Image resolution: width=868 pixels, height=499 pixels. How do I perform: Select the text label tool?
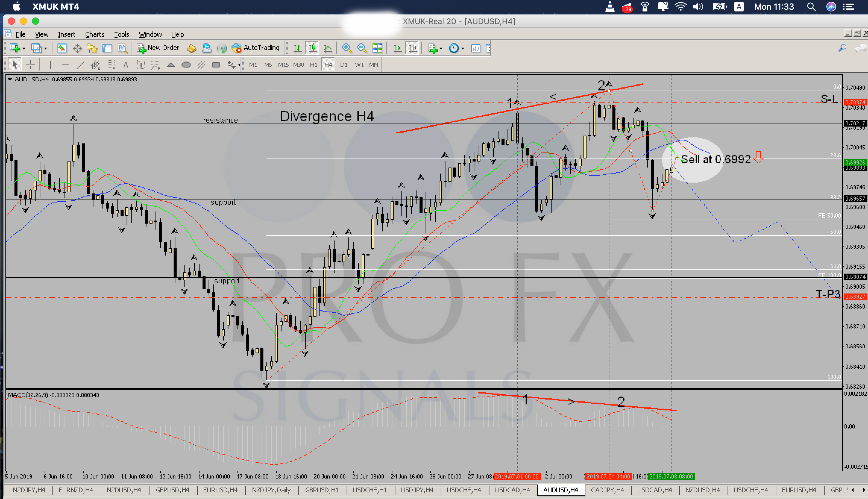(x=140, y=65)
